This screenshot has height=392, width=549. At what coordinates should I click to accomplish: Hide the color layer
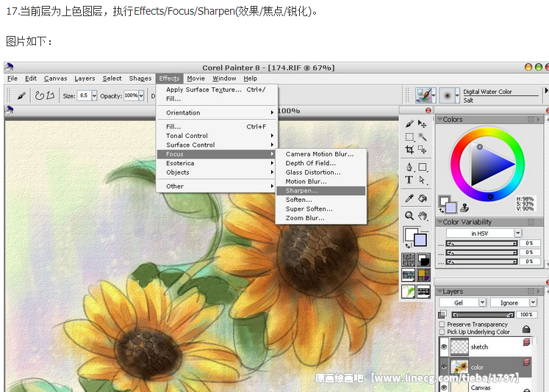tap(444, 367)
